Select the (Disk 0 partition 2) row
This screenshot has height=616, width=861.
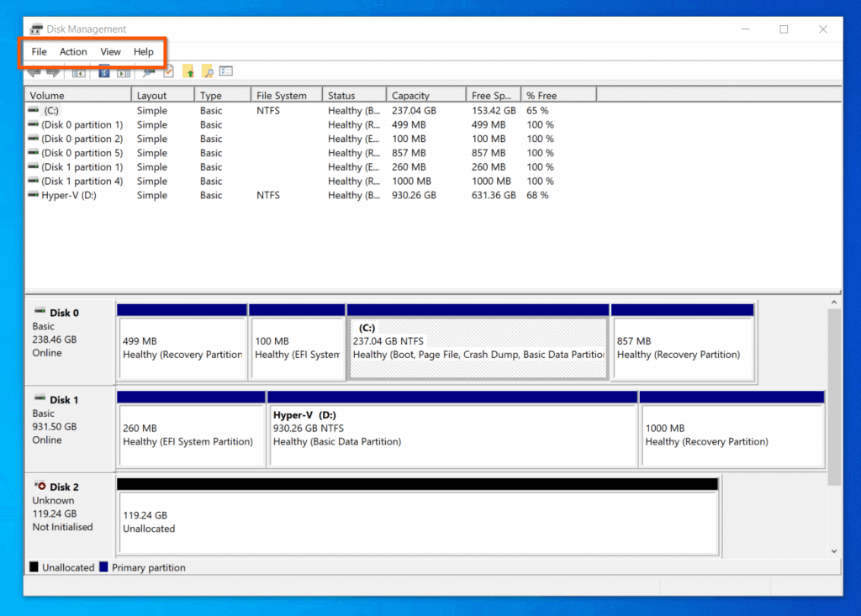pyautogui.click(x=311, y=139)
